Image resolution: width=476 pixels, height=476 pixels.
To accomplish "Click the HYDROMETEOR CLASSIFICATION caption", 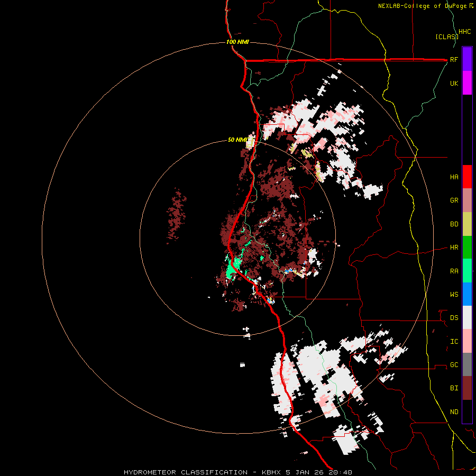I will pos(186,472).
